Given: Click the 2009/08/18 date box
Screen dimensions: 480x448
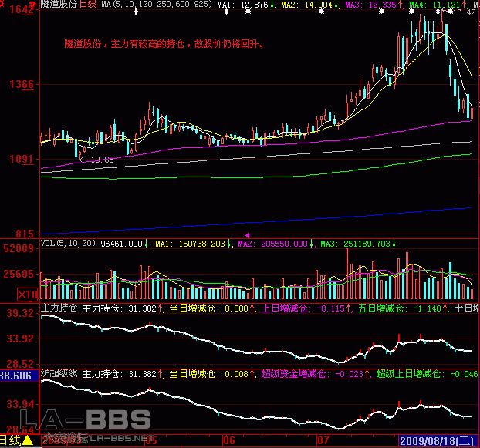Looking at the screenshot, I should coord(438,441).
